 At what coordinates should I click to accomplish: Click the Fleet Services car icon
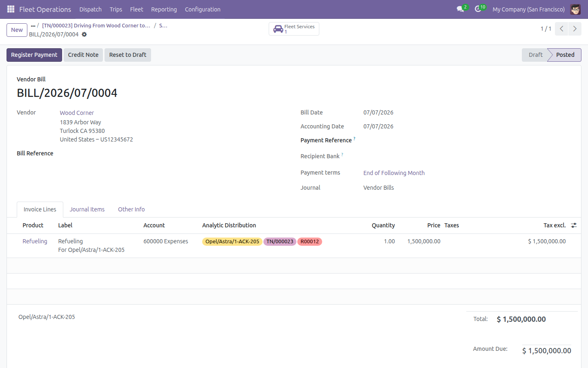278,29
